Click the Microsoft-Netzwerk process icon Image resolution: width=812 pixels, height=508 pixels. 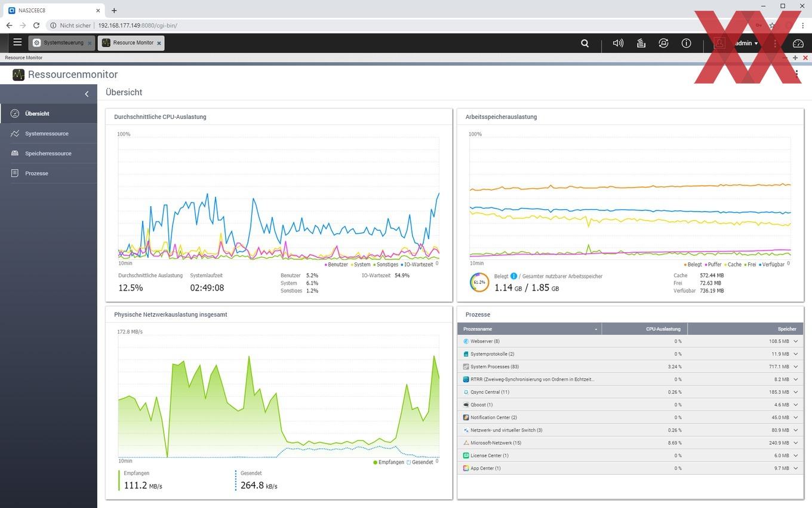click(466, 443)
